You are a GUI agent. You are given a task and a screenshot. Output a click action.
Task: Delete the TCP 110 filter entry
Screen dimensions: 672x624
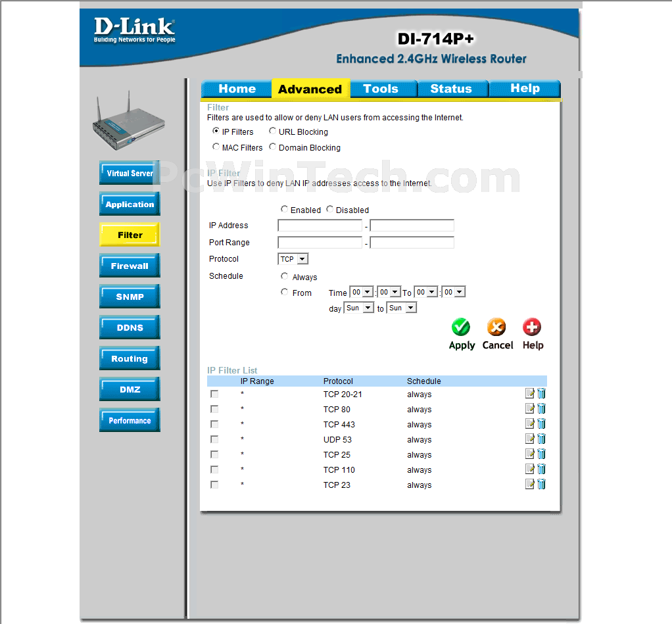tap(541, 469)
